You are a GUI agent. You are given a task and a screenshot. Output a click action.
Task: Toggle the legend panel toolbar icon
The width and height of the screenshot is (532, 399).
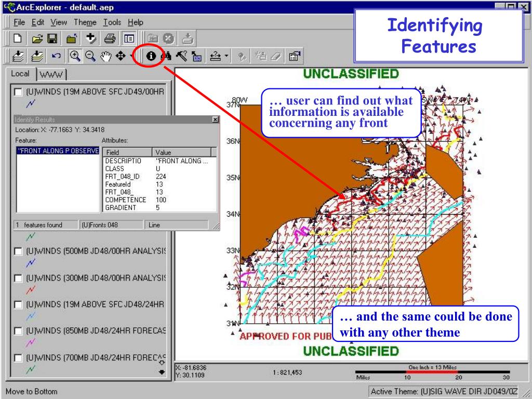coord(129,38)
